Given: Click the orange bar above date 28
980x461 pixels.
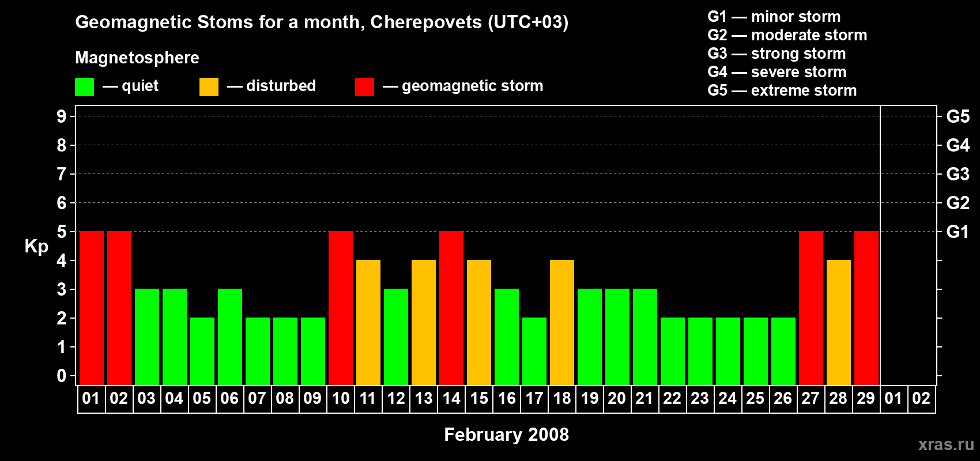Looking at the screenshot, I should pyautogui.click(x=839, y=322).
